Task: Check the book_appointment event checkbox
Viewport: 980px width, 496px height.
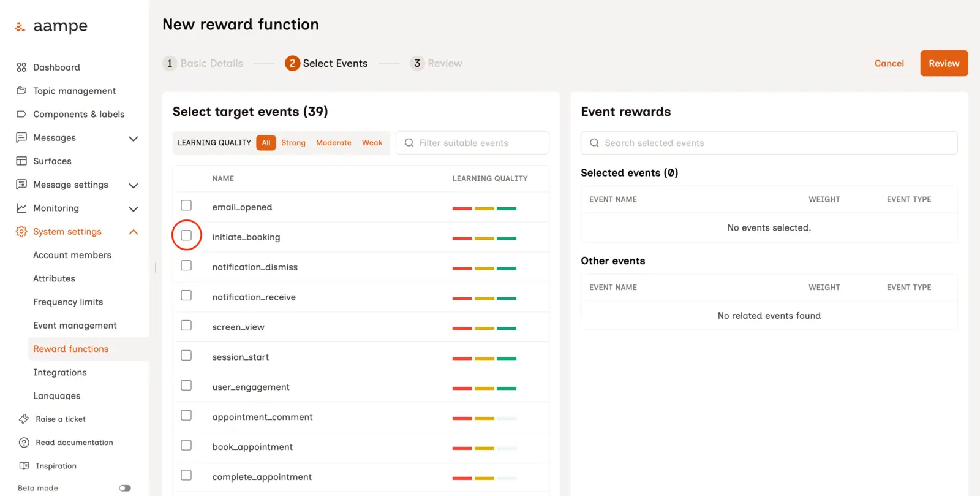Action: pos(186,446)
